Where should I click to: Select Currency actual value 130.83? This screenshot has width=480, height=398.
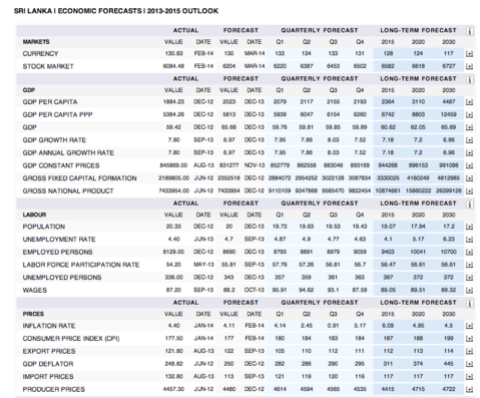click(174, 54)
